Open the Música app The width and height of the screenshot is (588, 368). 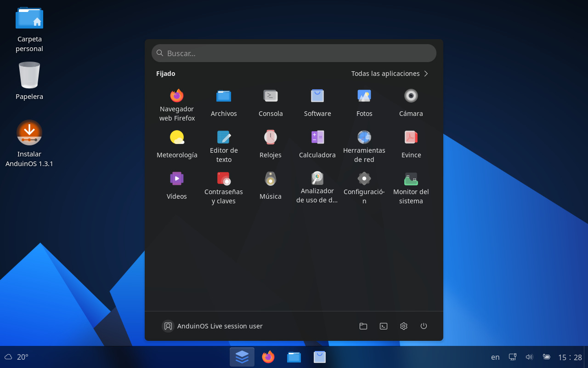click(271, 186)
